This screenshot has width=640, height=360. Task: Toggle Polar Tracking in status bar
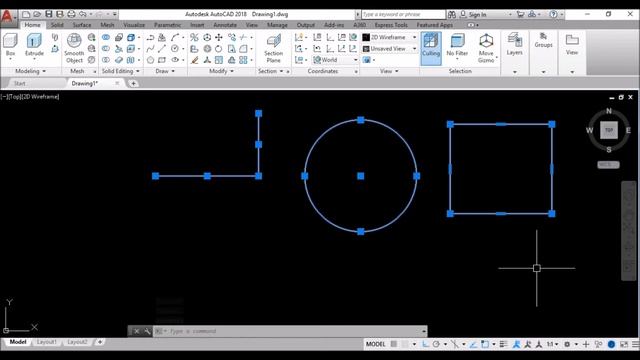tap(436, 344)
